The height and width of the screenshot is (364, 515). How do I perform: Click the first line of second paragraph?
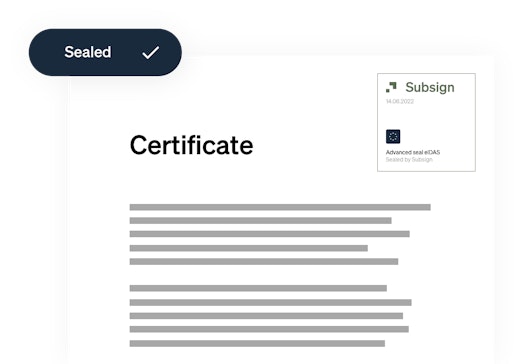pos(258,288)
